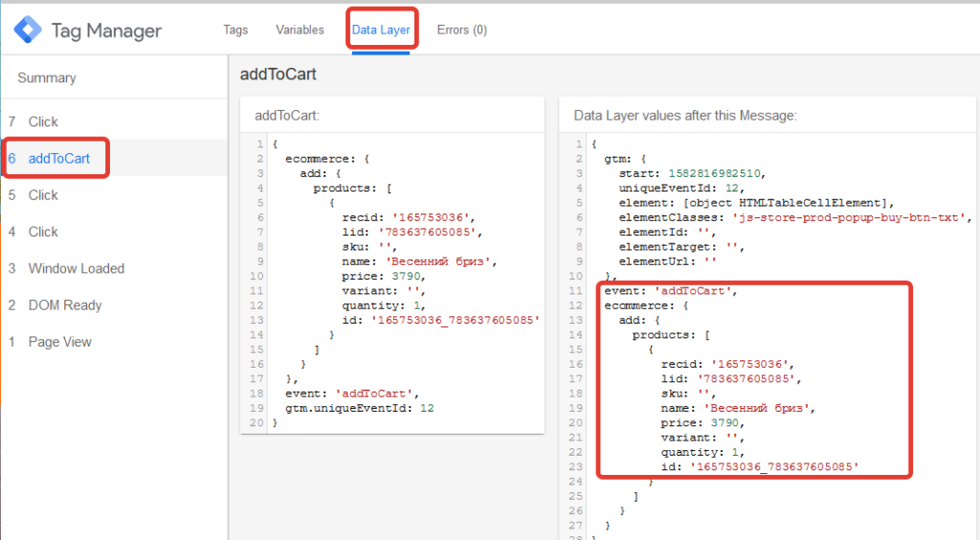Click 'variant:' line in right panel
Image resolution: width=980 pixels, height=540 pixels.
(x=702, y=437)
